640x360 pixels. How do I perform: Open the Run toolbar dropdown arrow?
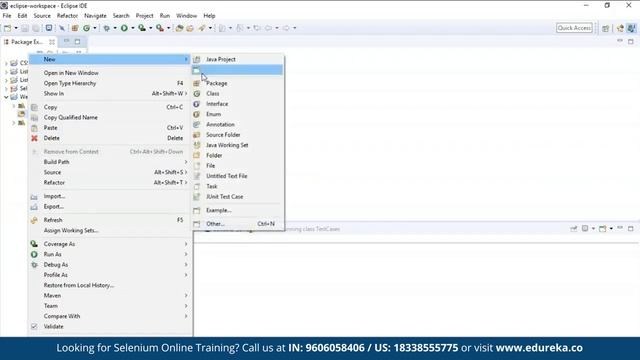(x=133, y=28)
